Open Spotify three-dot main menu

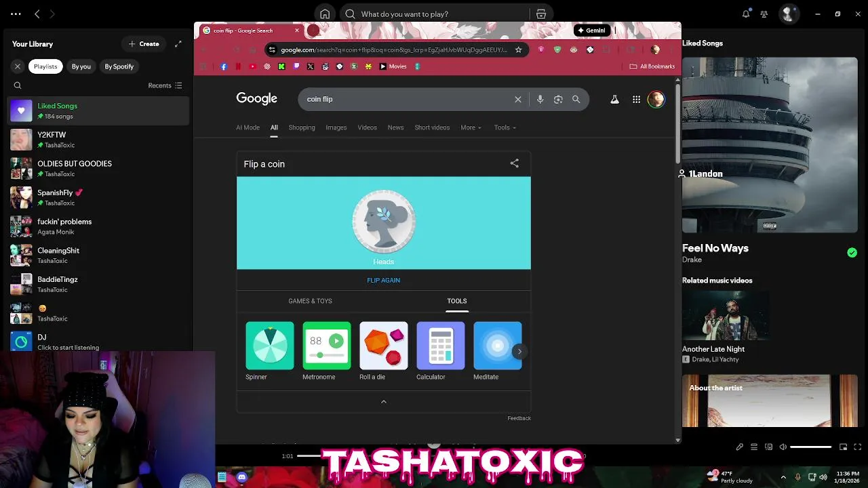point(16,14)
